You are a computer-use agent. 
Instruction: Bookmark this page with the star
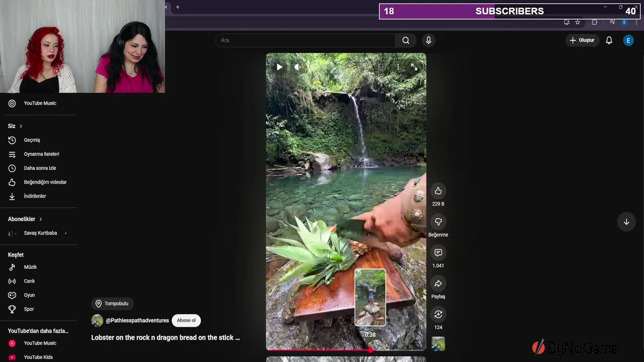(578, 22)
